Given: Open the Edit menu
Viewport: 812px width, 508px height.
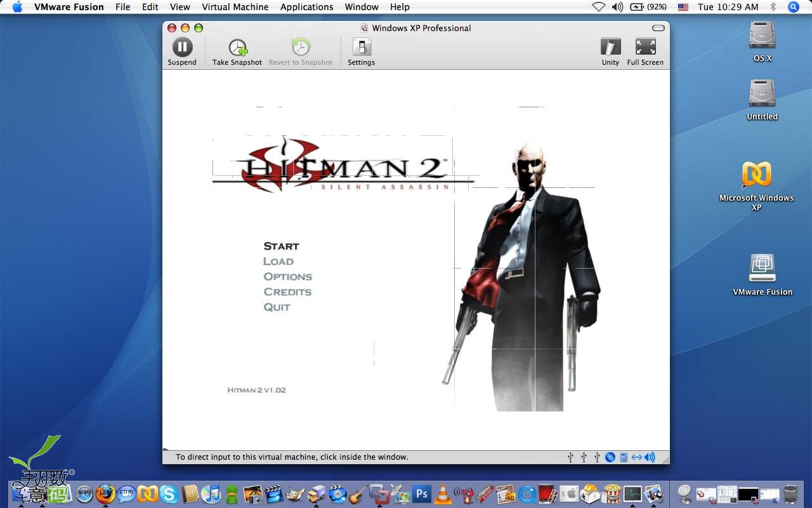Looking at the screenshot, I should click(150, 7).
